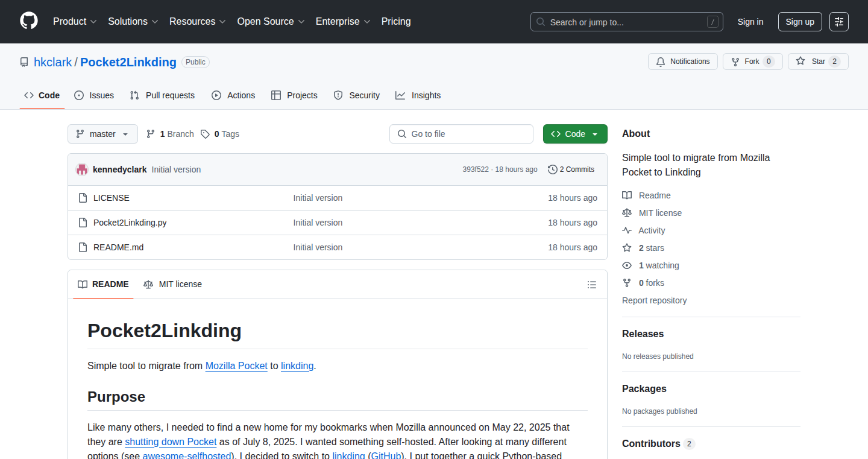Click the 18 hours ago timestamp for LICENSE
Screen dimensions: 868x459
(x=573, y=198)
